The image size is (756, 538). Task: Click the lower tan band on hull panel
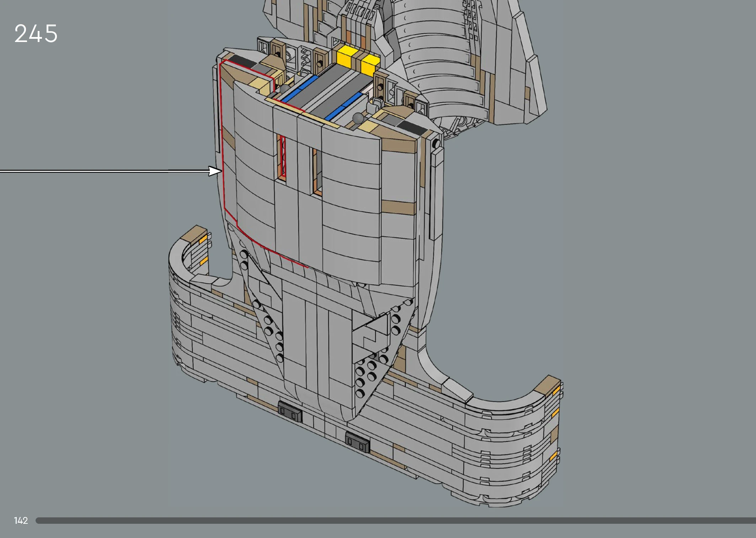pos(398,207)
